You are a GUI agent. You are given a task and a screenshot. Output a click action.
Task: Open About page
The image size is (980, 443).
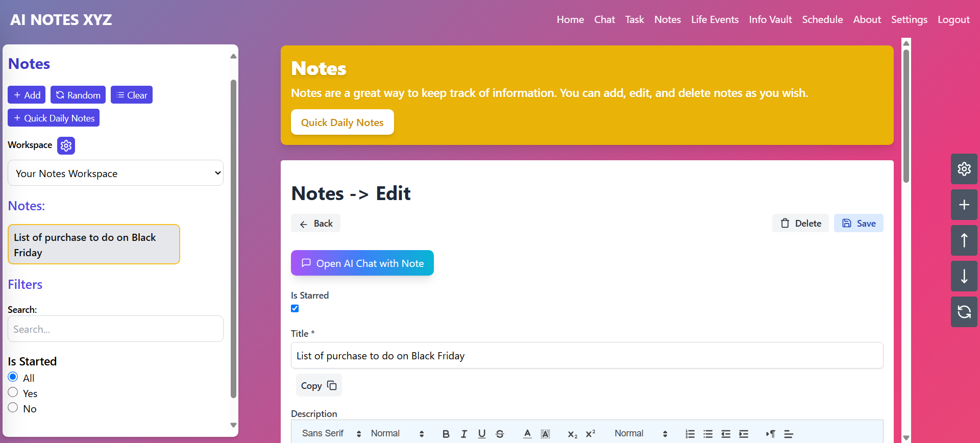point(867,19)
